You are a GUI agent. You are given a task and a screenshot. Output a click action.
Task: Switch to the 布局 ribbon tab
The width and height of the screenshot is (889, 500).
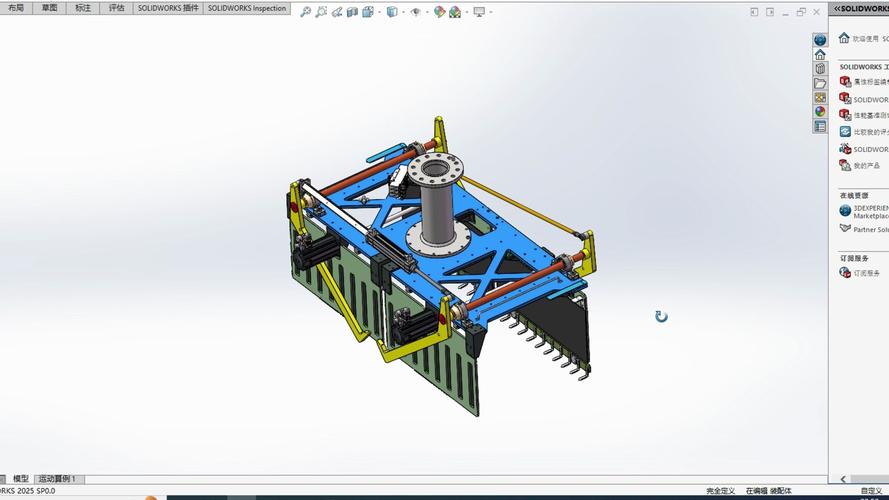click(x=16, y=8)
